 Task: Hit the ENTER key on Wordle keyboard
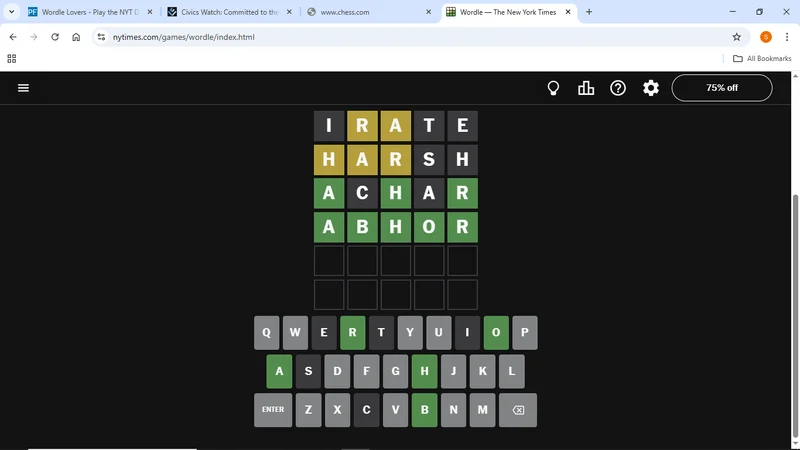coord(273,410)
